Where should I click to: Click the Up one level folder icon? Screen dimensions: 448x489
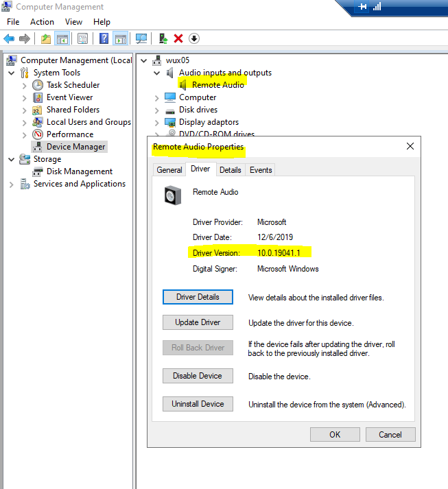(46, 38)
